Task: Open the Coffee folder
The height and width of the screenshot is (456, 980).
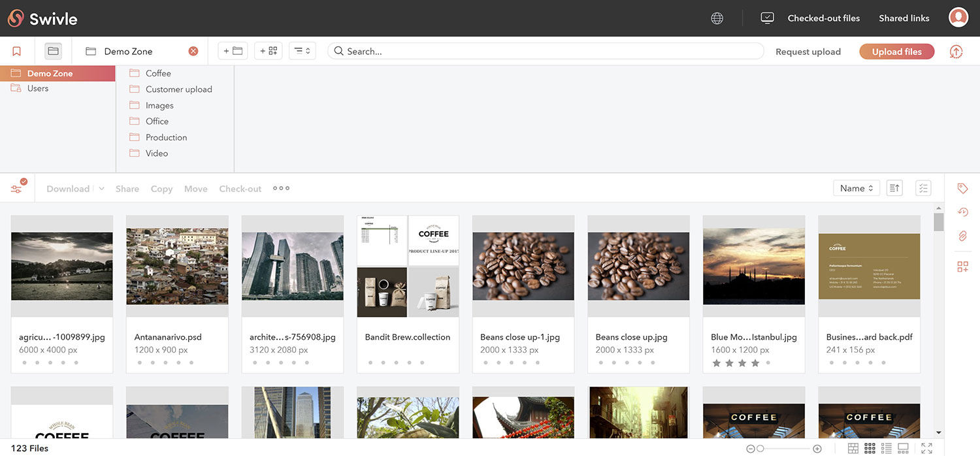Action: point(158,73)
